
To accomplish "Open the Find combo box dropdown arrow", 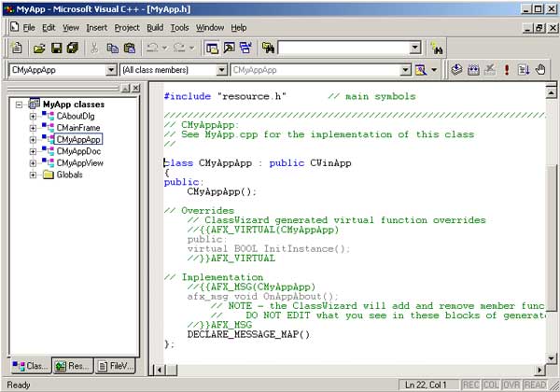I will point(415,48).
